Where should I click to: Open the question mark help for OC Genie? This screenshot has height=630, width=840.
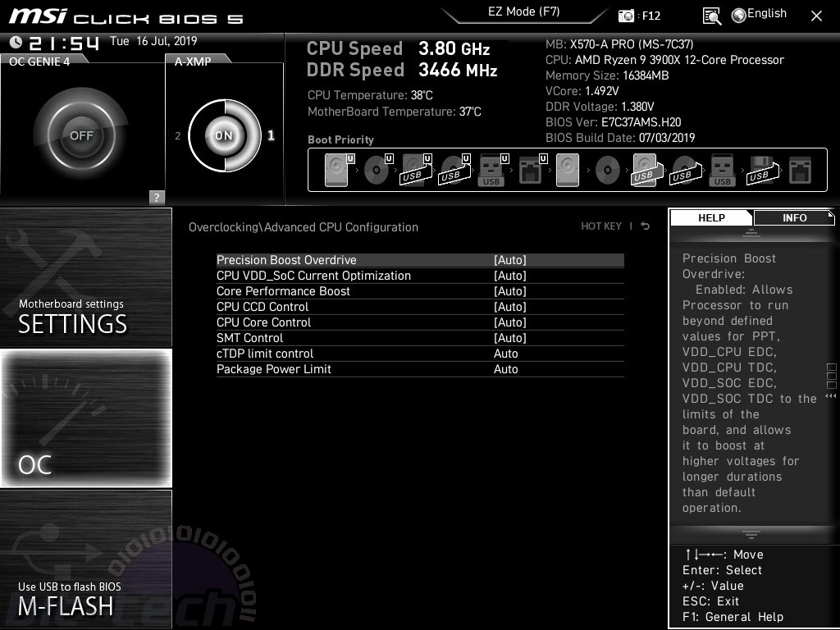pyautogui.click(x=157, y=197)
